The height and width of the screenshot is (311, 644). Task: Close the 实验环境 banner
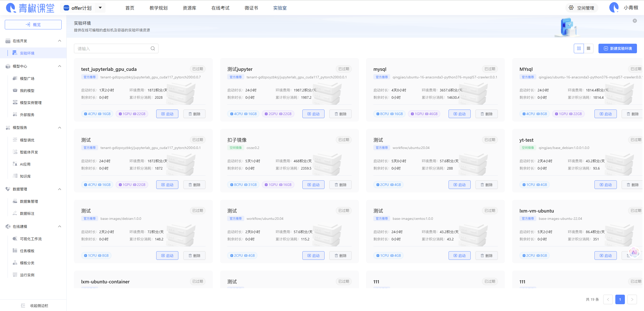[x=635, y=21]
